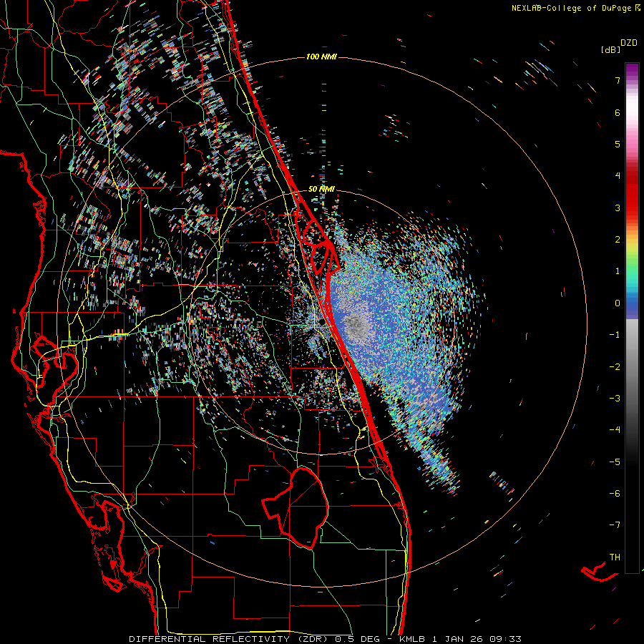This screenshot has height=644, width=644.
Task: Click the 09:33 timestamp in the caption
Action: click(505, 639)
